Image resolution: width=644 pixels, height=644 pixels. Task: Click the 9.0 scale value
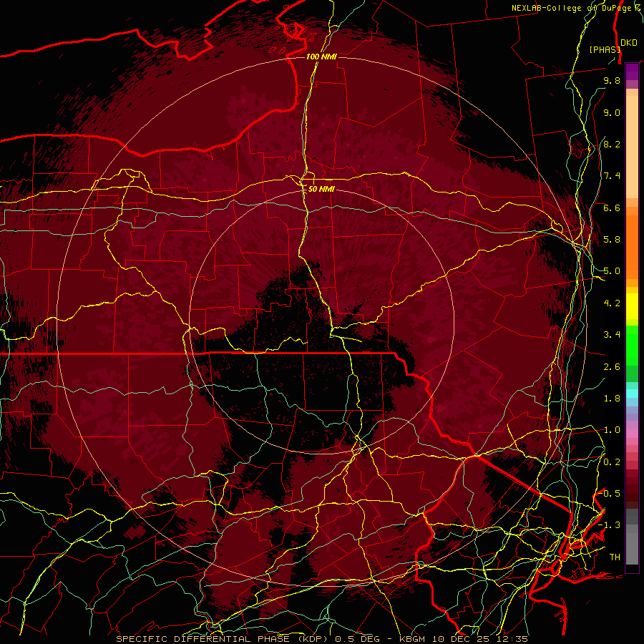pos(612,112)
